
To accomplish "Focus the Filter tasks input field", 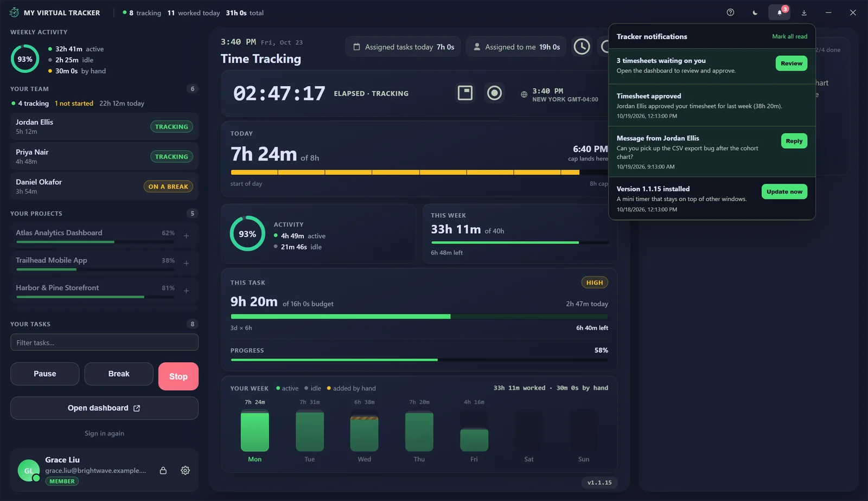I will coord(104,343).
